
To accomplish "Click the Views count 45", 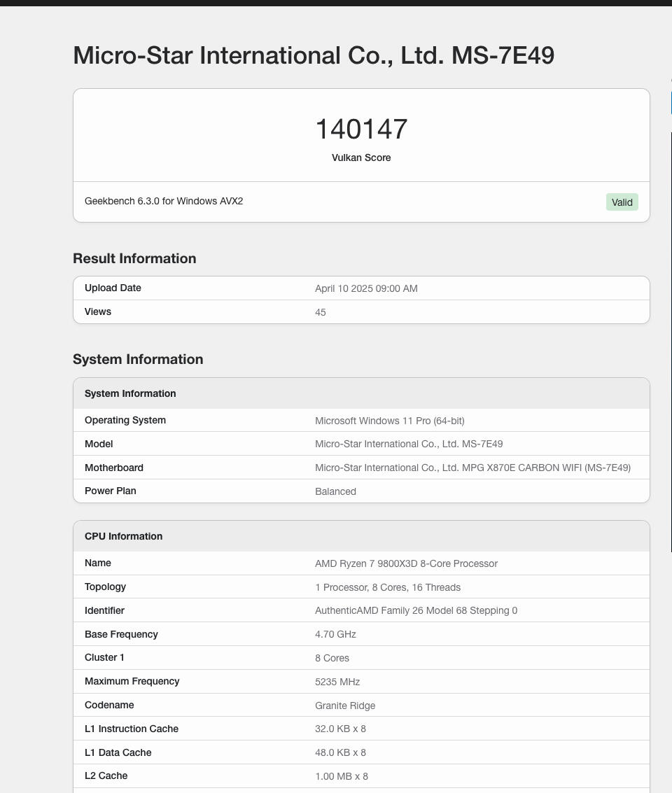I will [x=320, y=312].
